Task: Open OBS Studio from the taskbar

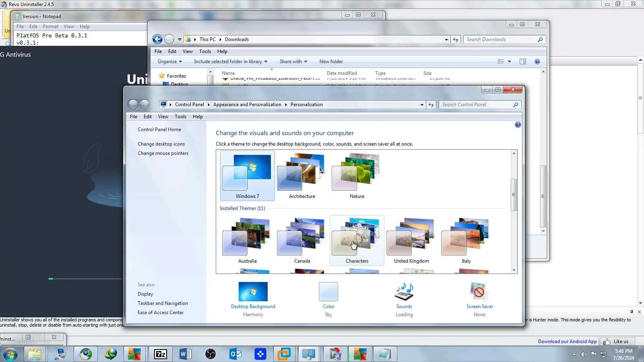Action: point(210,354)
